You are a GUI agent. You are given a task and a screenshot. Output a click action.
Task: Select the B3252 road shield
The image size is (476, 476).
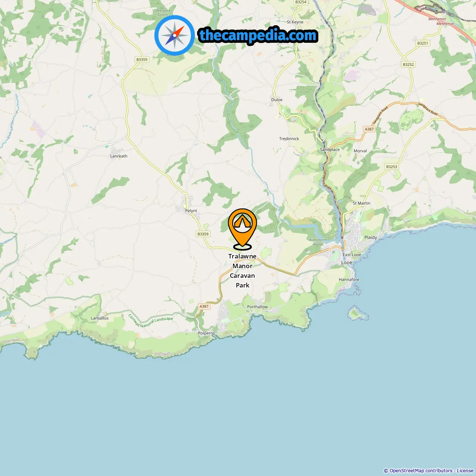click(408, 64)
